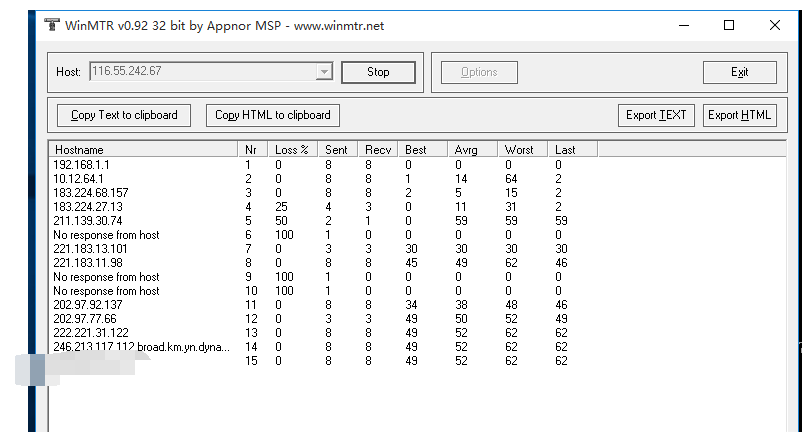Copy Text to clipboard button
802x432 pixels.
[124, 115]
